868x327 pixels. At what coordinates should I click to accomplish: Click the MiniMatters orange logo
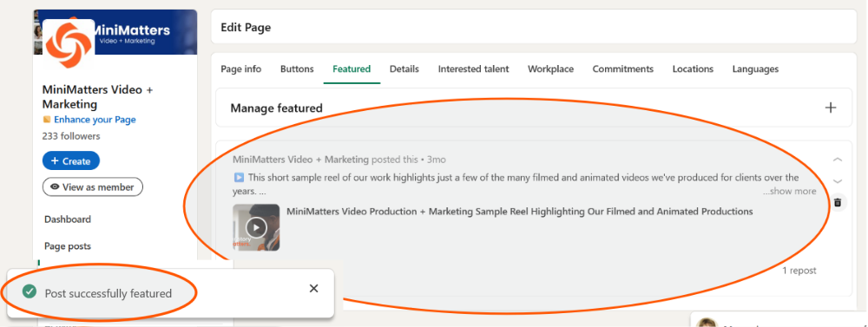(x=69, y=43)
